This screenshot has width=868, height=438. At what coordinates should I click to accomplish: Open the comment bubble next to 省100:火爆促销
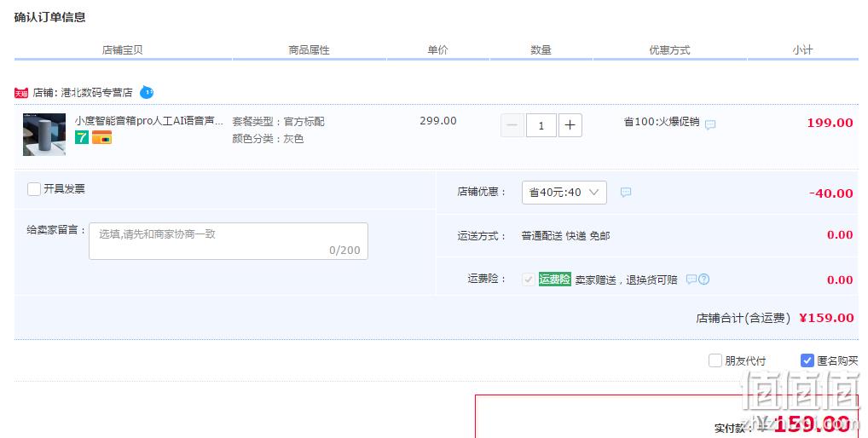(710, 124)
